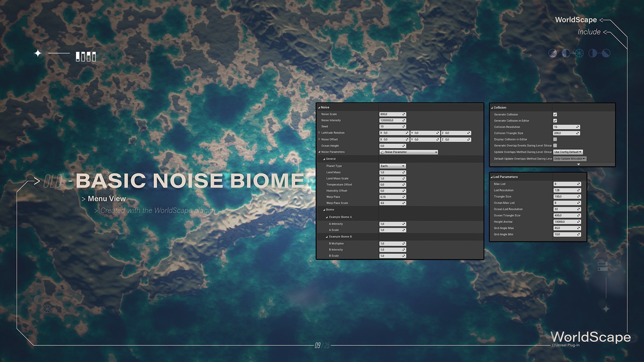Screen dimensions: 644x362
Task: Click the teal wheel icon at top right
Action: pyautogui.click(x=579, y=53)
